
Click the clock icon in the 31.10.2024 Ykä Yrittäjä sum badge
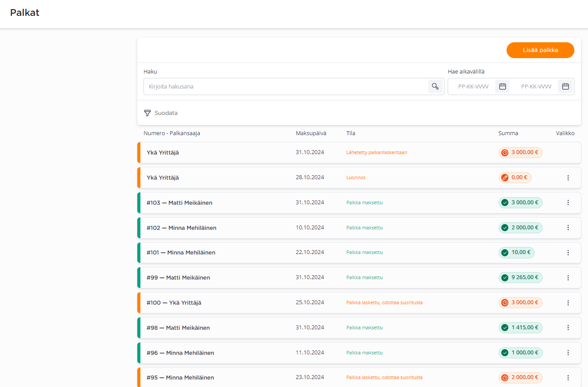coord(505,152)
